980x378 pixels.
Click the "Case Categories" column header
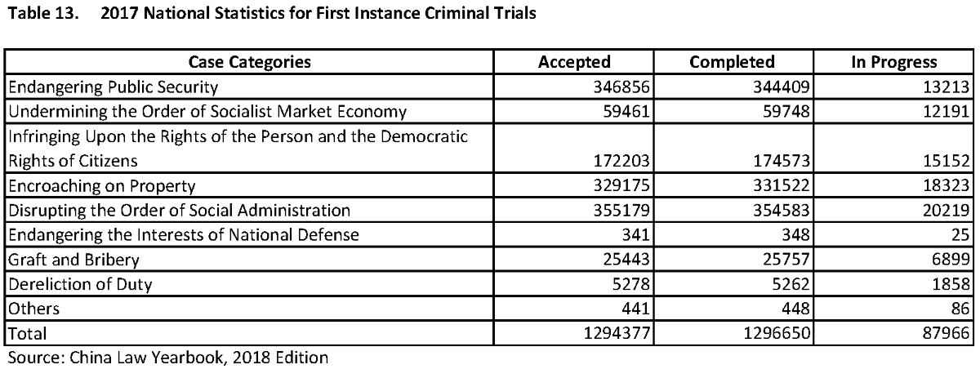[249, 62]
